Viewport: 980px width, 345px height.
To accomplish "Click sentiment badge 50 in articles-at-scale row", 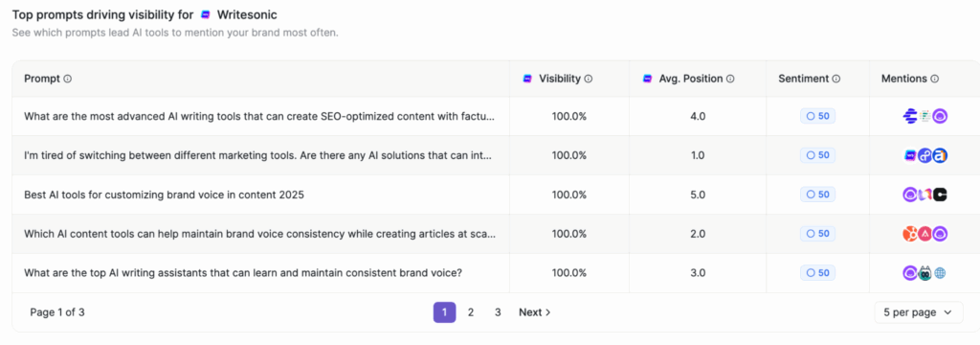I will point(817,234).
